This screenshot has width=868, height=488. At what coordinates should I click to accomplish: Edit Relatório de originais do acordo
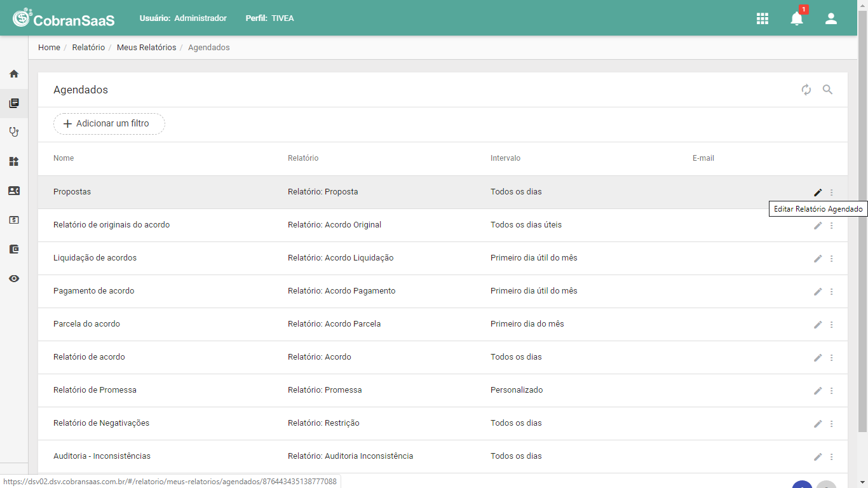pyautogui.click(x=818, y=226)
